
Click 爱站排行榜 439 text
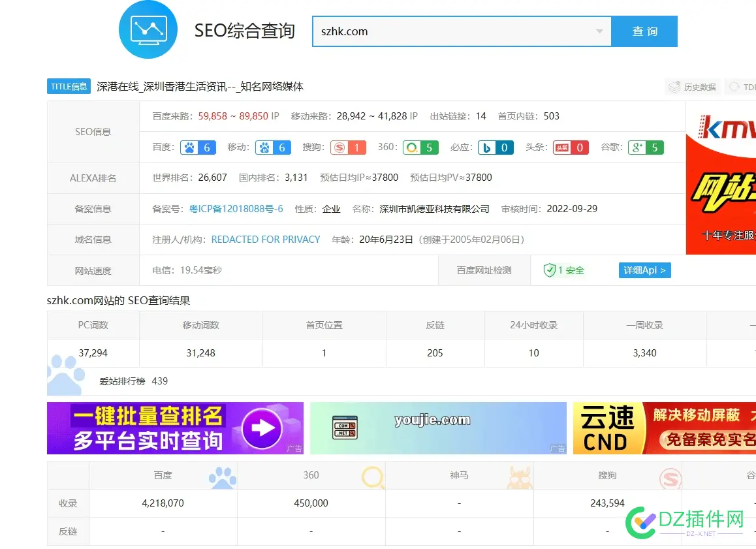point(134,381)
